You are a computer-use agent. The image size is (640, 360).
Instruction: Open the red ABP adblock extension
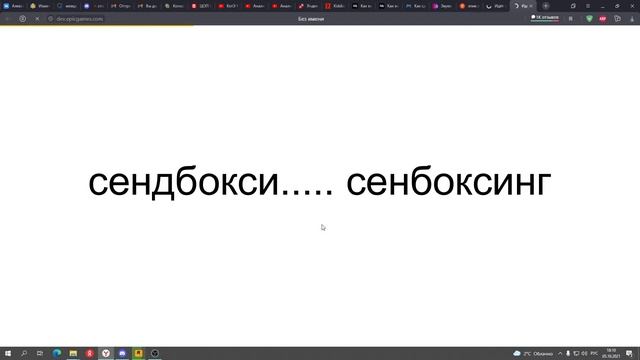(x=602, y=19)
